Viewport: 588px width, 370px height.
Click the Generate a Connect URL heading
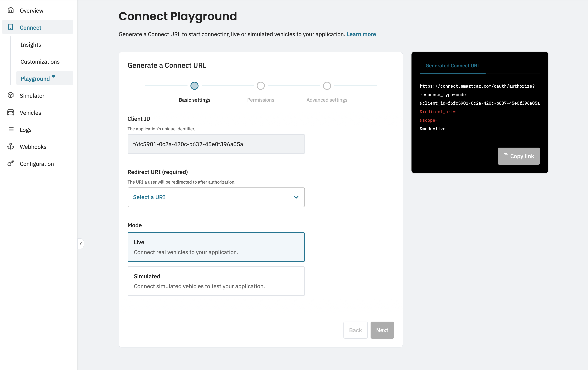[x=167, y=65]
